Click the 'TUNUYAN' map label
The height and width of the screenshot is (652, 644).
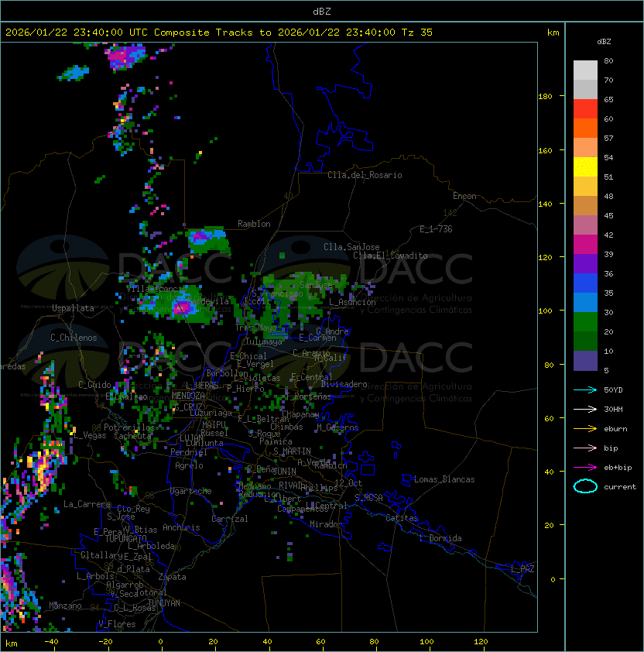164,603
